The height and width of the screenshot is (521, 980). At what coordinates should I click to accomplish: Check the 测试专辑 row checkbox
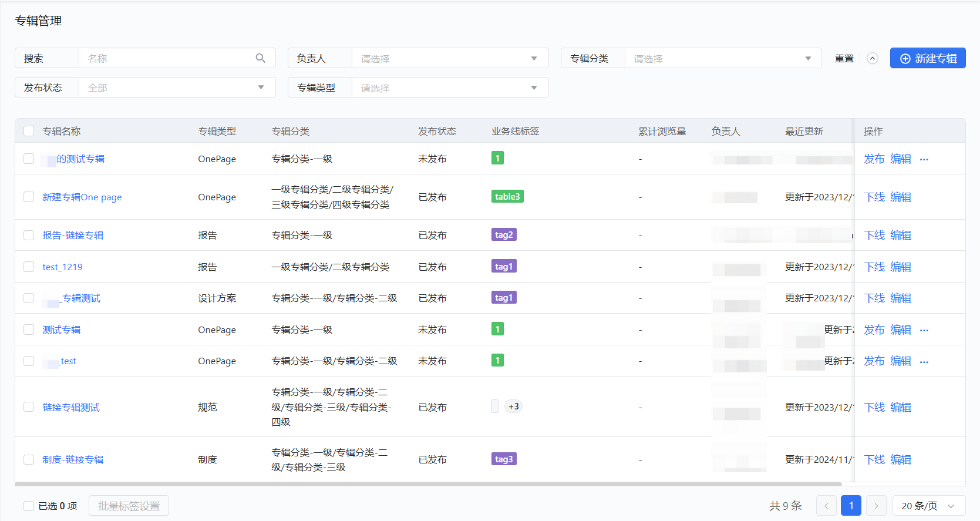(29, 330)
